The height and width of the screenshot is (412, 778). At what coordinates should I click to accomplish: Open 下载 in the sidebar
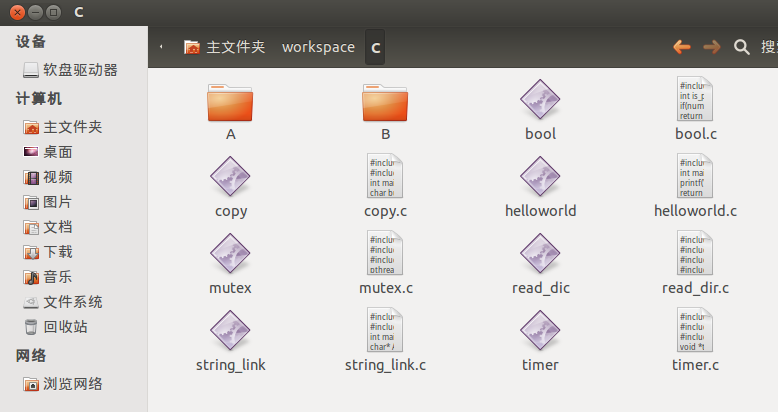click(57, 252)
